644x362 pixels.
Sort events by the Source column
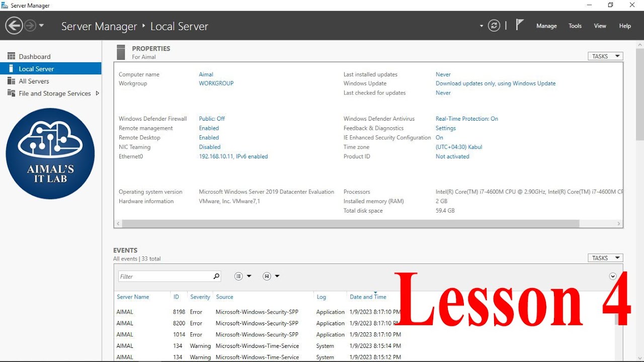224,297
